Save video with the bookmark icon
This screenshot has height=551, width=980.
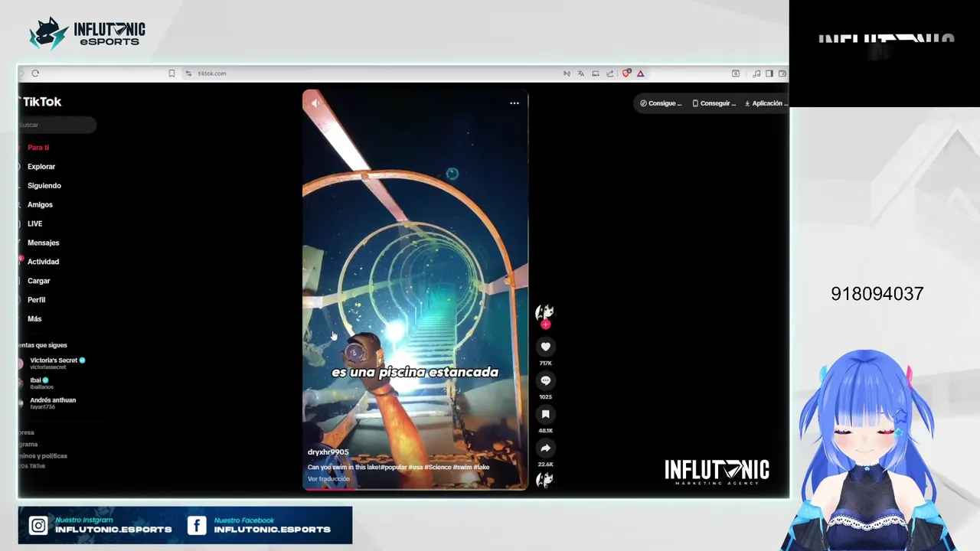[545, 414]
